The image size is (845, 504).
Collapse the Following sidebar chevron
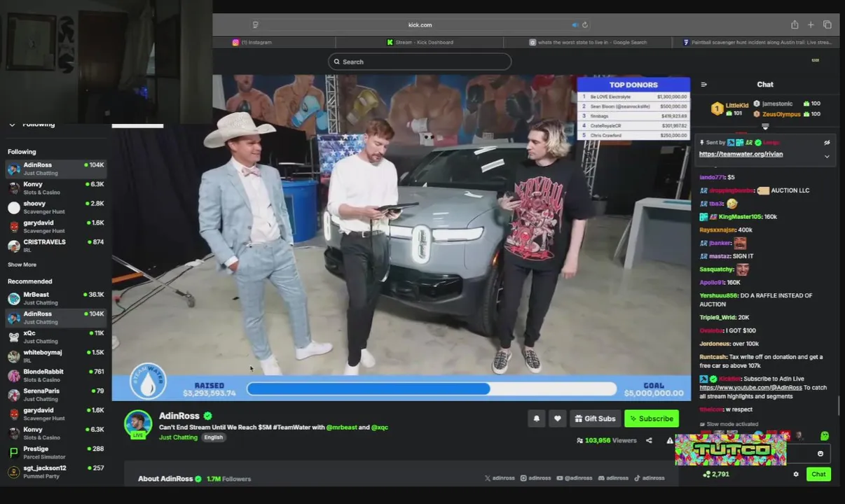12,125
